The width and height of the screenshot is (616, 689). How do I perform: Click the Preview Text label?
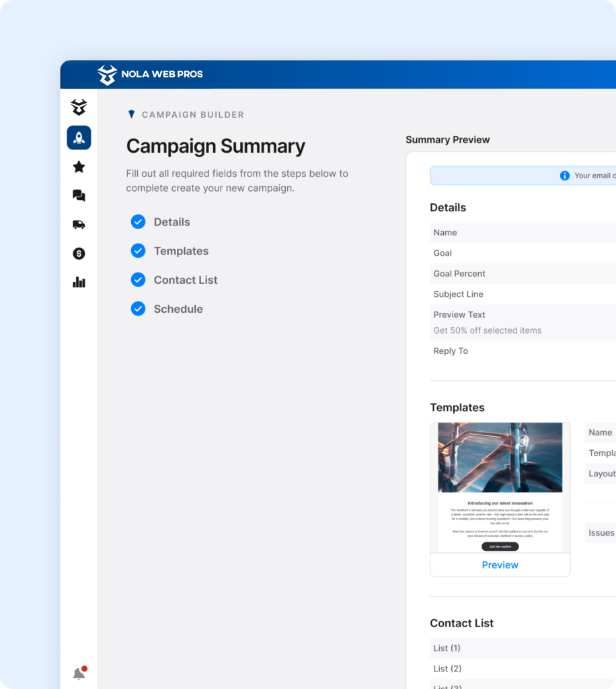pyautogui.click(x=459, y=315)
